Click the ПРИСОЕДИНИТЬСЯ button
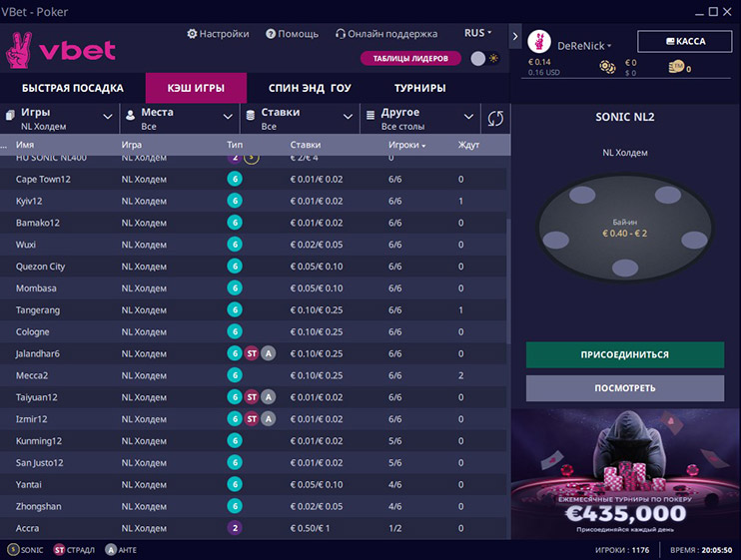The width and height of the screenshot is (741, 560). (x=625, y=354)
